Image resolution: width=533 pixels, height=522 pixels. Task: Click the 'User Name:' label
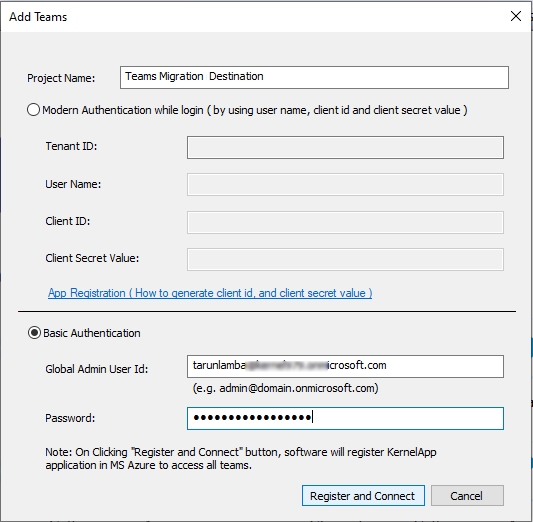73,184
